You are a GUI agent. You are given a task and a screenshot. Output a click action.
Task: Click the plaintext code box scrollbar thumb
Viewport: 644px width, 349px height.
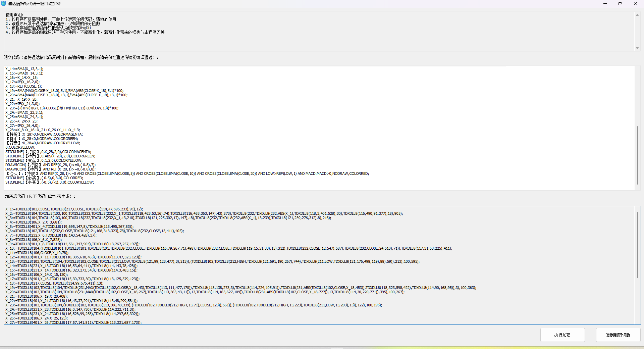[x=637, y=155]
